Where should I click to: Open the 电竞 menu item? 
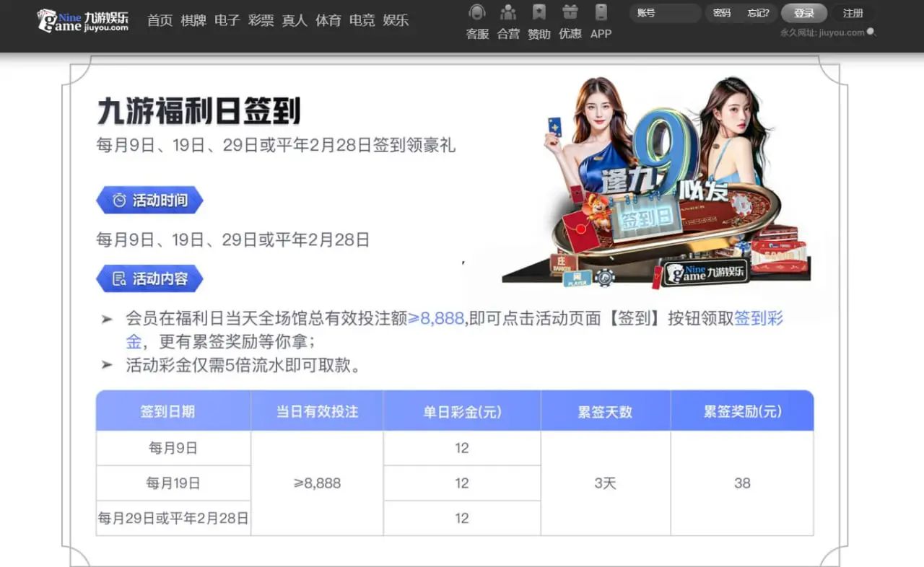coord(362,20)
